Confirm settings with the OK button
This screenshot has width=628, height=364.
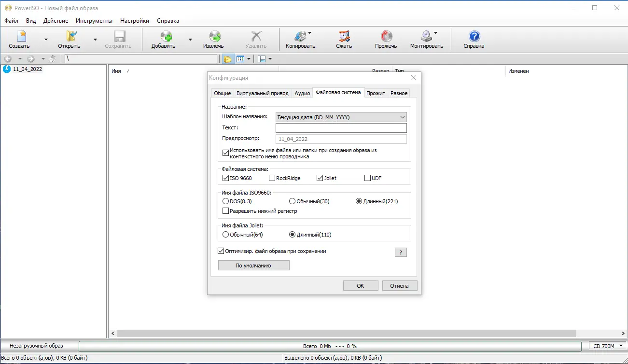pos(361,286)
